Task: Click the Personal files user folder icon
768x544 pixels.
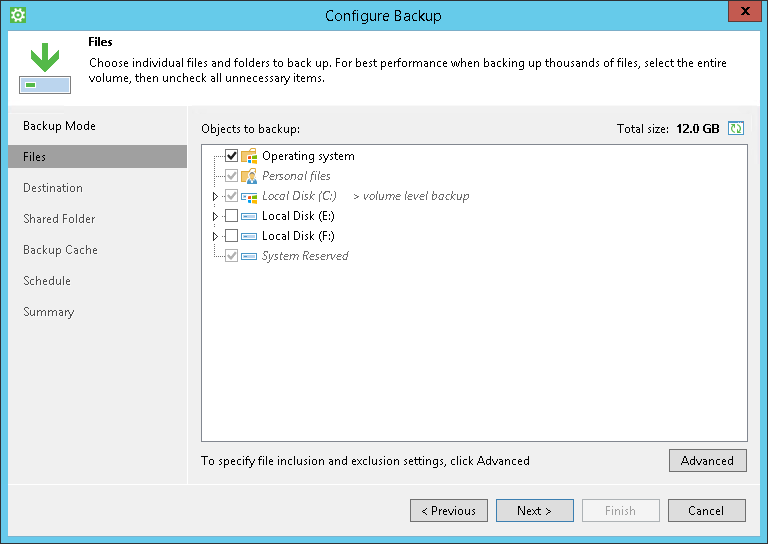Action: [x=249, y=176]
